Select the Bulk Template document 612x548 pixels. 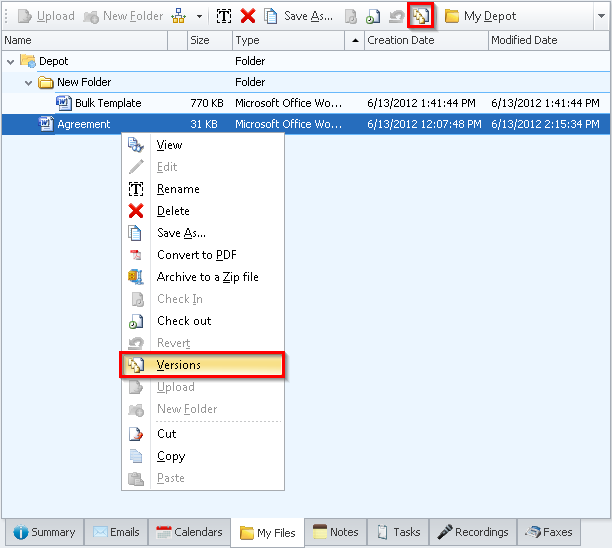coord(107,103)
